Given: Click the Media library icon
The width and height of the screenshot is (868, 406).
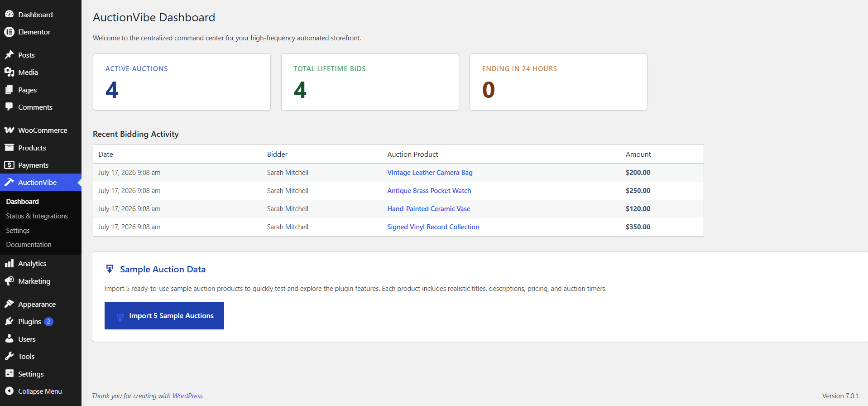Looking at the screenshot, I should point(9,72).
